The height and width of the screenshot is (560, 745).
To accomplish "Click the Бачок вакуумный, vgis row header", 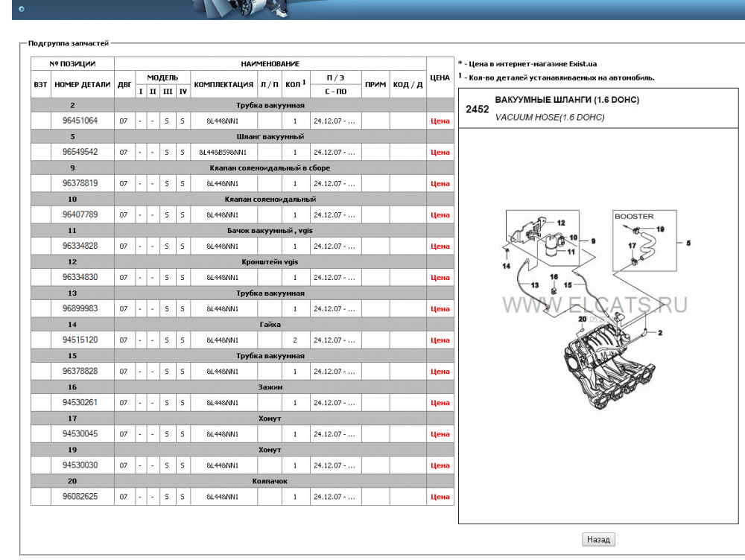I will click(x=242, y=231).
